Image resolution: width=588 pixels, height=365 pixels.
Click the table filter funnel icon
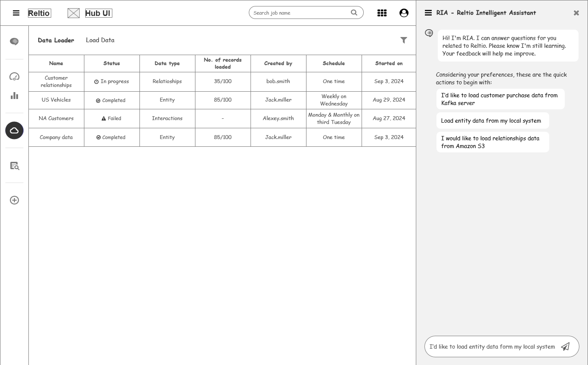pos(404,40)
